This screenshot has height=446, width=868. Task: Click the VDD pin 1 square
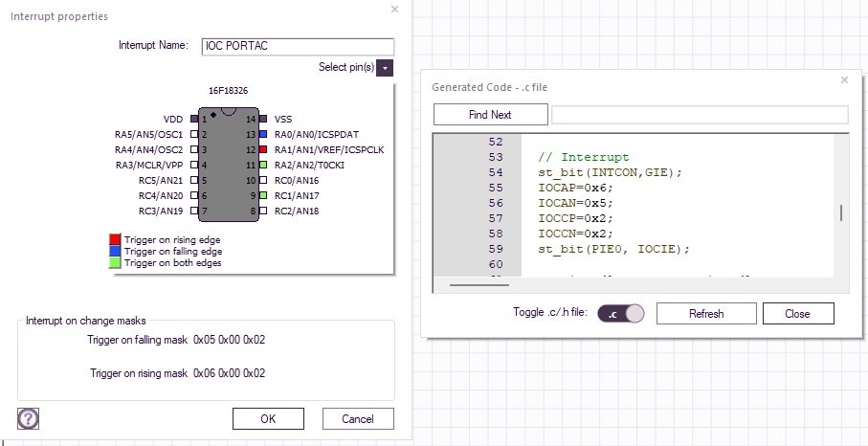[194, 120]
